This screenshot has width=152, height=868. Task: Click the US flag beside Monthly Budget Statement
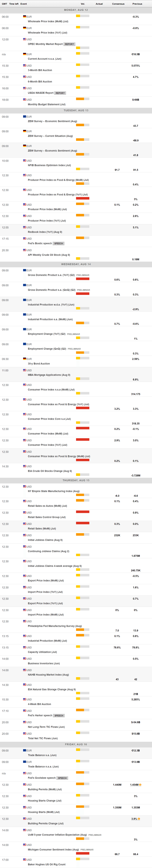(x=25, y=99)
